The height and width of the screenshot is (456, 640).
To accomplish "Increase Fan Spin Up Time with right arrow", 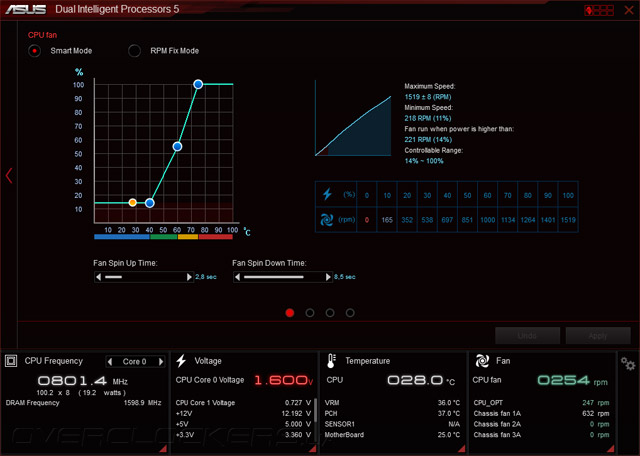I will (189, 277).
